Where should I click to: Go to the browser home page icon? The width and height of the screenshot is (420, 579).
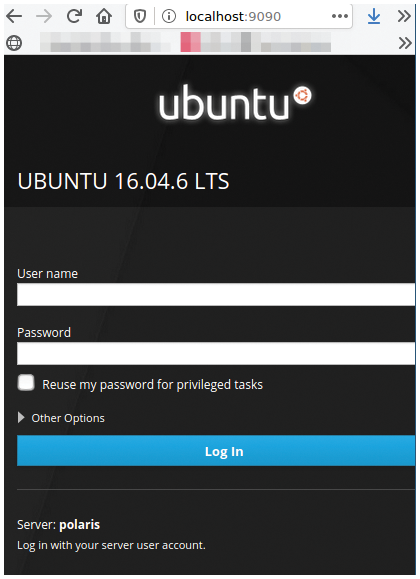click(104, 16)
